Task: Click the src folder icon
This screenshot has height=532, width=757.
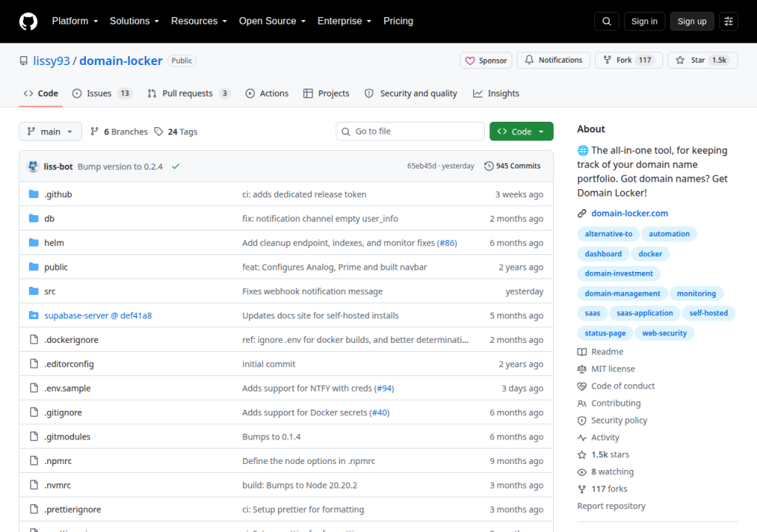Action: click(x=33, y=290)
